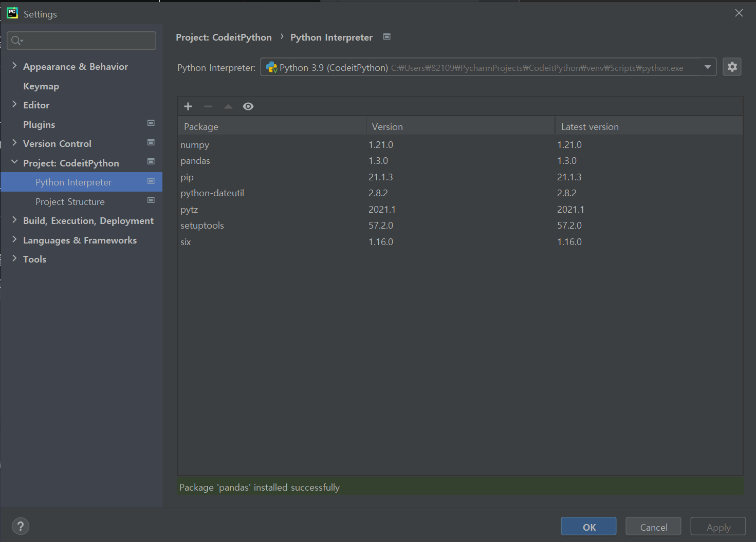Click the Python Interpreter label text
Image resolution: width=756 pixels, height=542 pixels.
(216, 68)
